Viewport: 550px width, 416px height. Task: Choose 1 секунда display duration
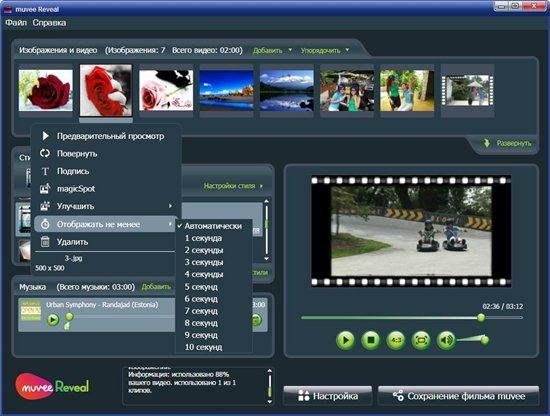203,238
